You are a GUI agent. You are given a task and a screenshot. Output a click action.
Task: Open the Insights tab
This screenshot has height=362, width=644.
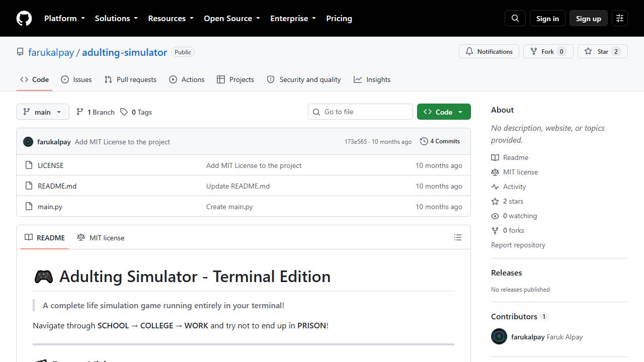pos(372,79)
